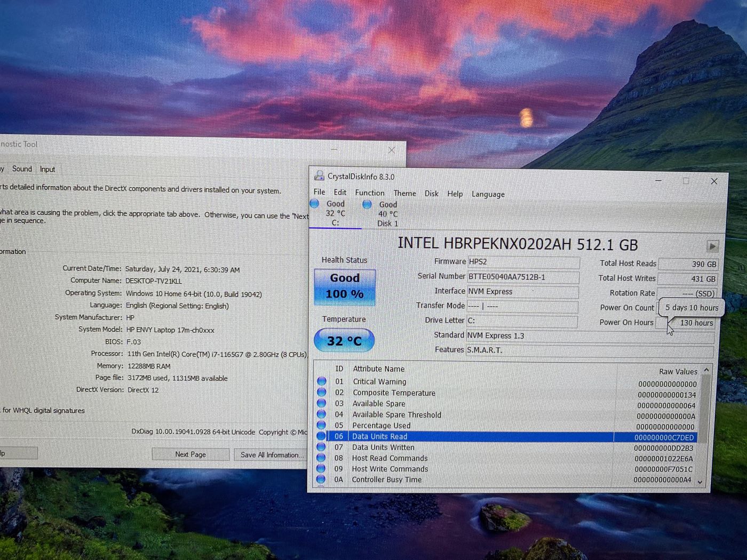Viewport: 747px width, 560px height.
Task: Switch to the Sound tab in DxDiag
Action: 22,169
